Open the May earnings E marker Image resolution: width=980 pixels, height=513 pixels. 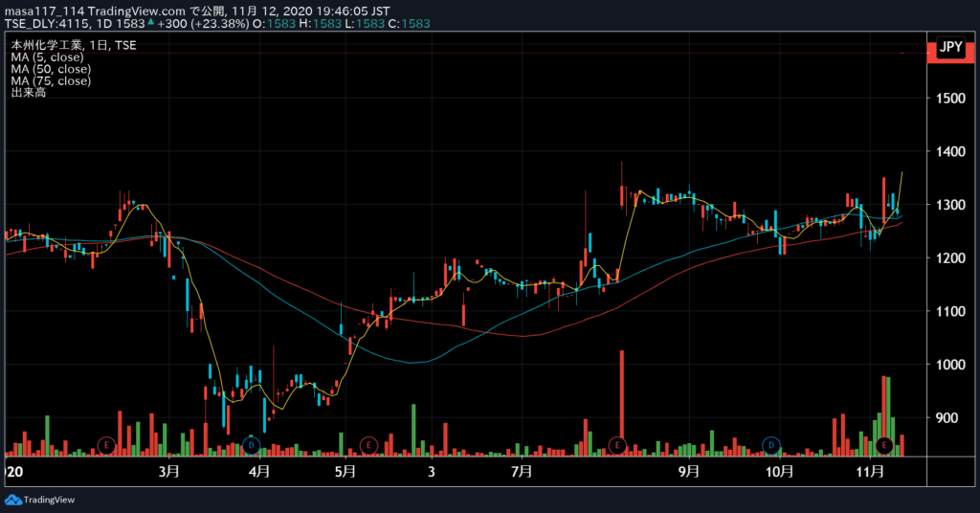(368, 445)
